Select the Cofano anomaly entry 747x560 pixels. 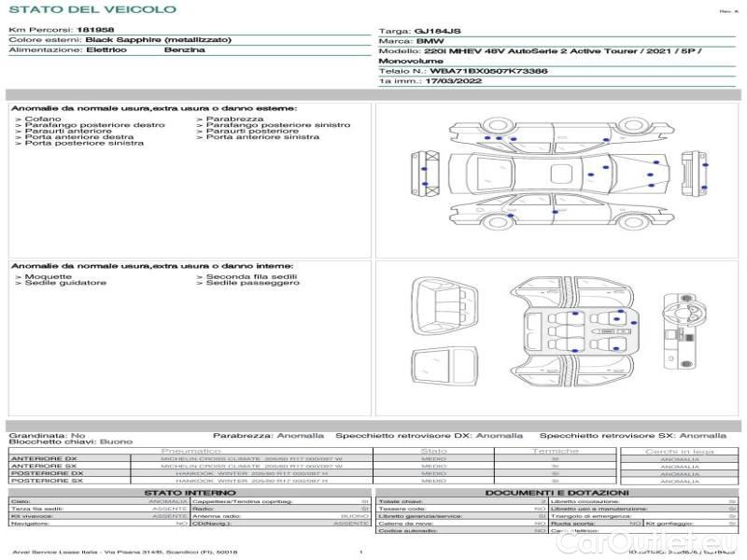pyautogui.click(x=42, y=119)
